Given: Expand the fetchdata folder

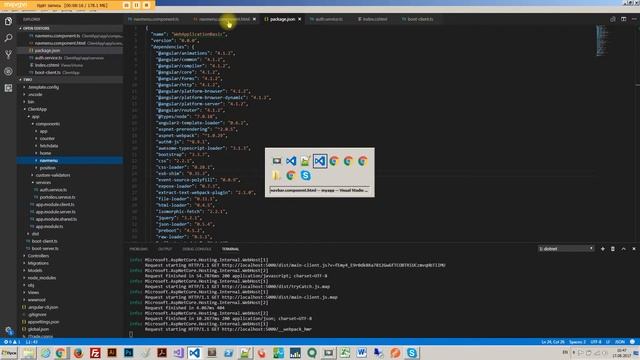Looking at the screenshot, I should point(49,146).
